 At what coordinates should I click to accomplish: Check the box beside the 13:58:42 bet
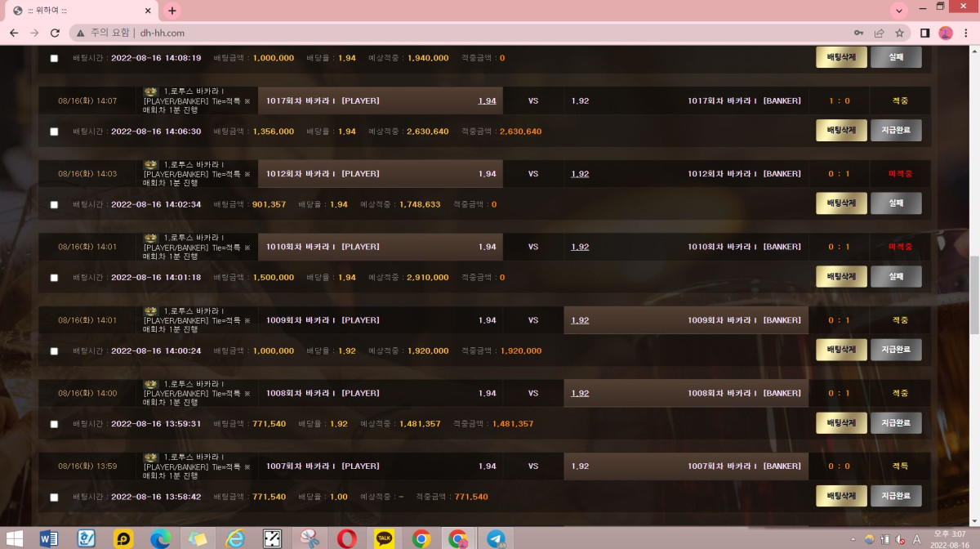[x=55, y=497]
